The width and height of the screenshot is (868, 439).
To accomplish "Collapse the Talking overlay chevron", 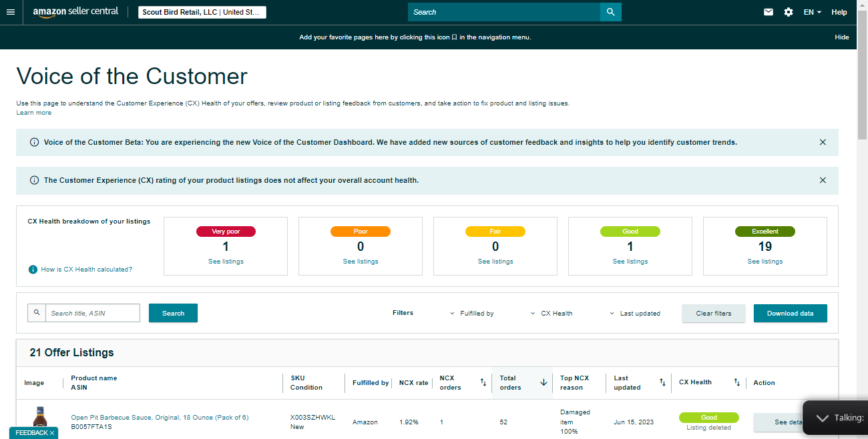I will [823, 418].
